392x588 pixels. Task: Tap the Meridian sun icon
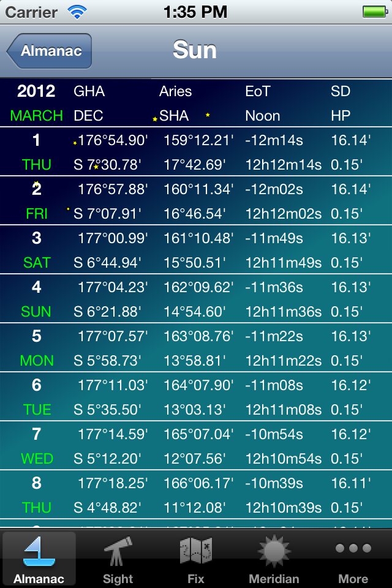click(274, 551)
